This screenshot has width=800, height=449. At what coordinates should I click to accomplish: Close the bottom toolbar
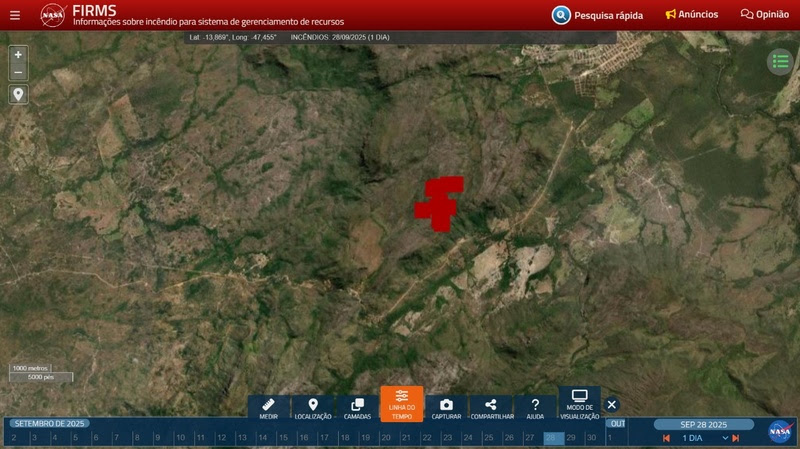click(612, 405)
